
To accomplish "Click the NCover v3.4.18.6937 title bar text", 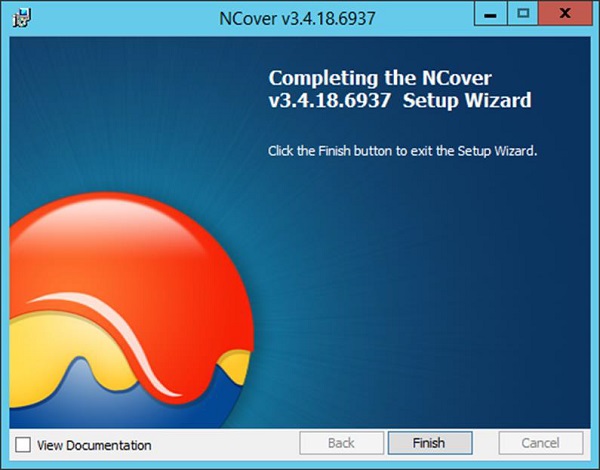I will click(x=297, y=18).
